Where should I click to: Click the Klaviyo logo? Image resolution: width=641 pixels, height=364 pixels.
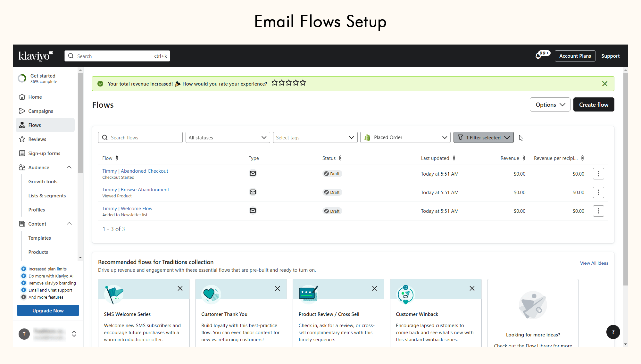pos(36,56)
